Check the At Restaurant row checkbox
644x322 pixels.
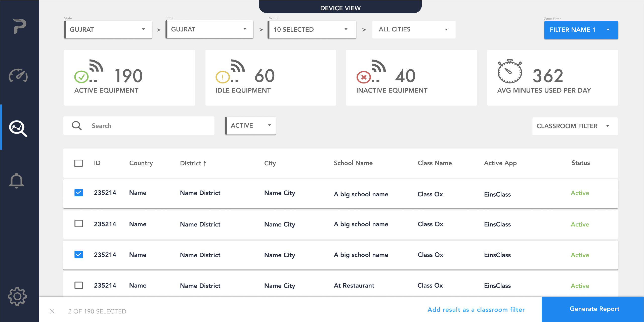[78, 285]
